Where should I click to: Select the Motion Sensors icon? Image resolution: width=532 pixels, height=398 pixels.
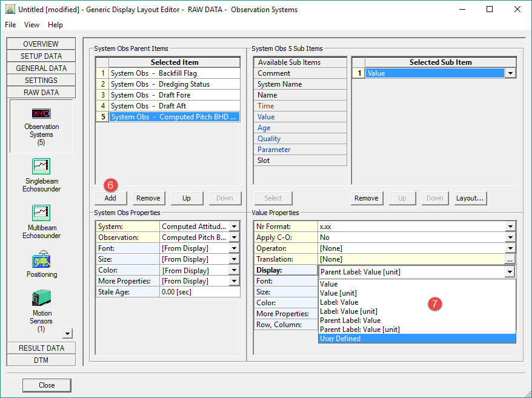tap(41, 299)
